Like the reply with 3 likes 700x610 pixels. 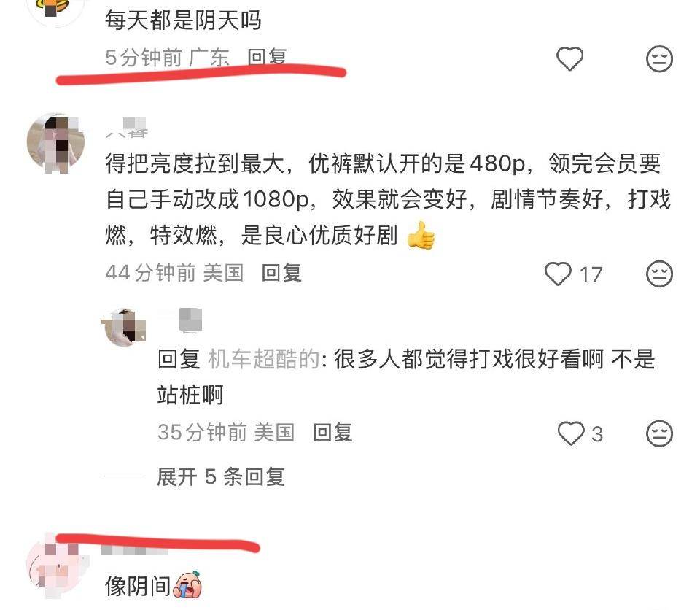[x=571, y=433]
